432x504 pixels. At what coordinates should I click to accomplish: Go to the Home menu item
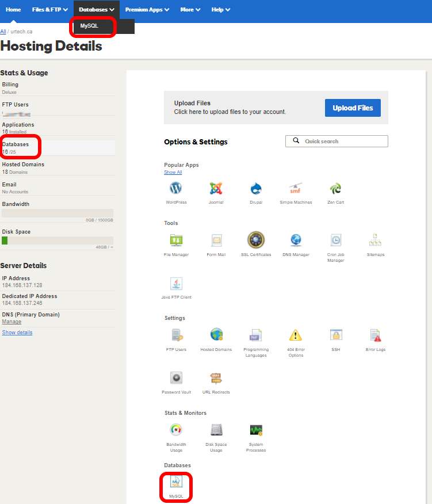pos(13,10)
